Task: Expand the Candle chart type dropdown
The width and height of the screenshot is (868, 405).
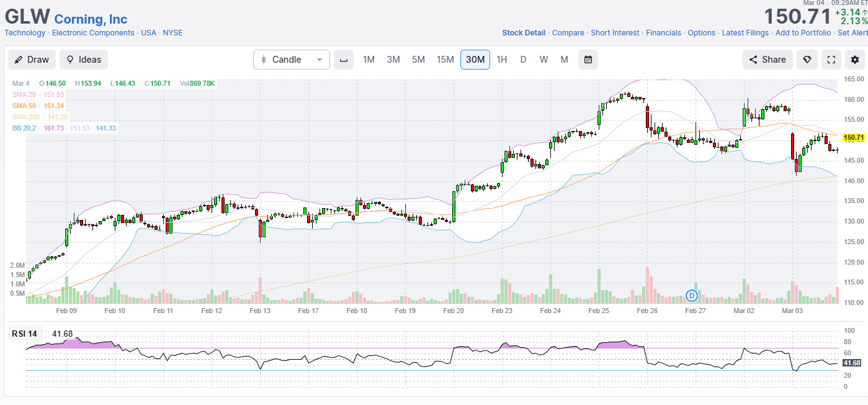Action: click(292, 60)
